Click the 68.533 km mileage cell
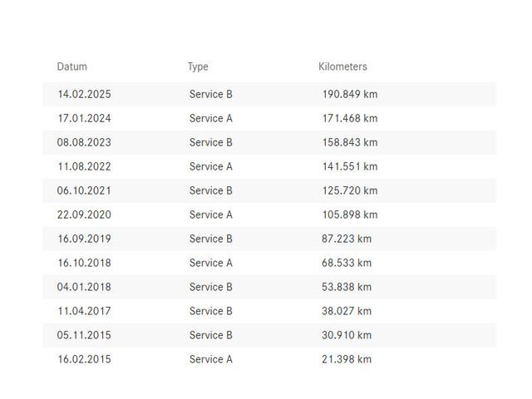This screenshot has height=399, width=532. click(x=347, y=263)
